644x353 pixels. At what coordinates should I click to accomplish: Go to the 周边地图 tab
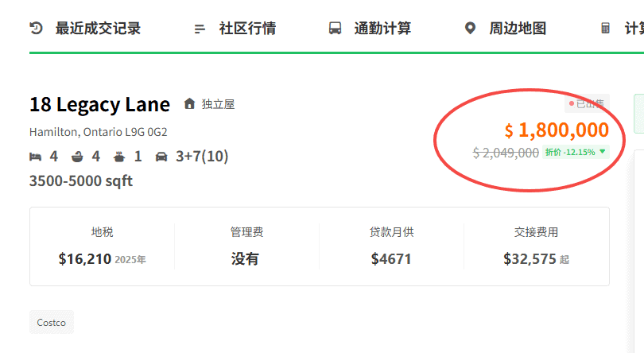click(x=518, y=29)
